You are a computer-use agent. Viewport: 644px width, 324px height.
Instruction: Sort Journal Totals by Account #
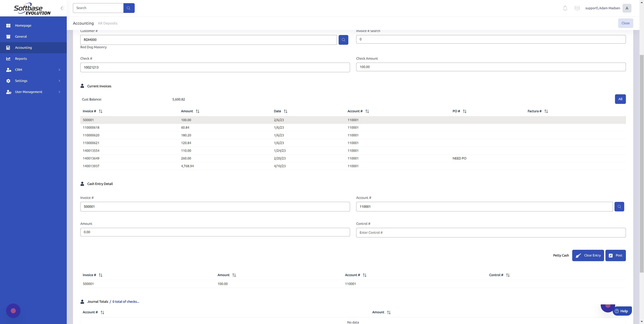pos(102,312)
